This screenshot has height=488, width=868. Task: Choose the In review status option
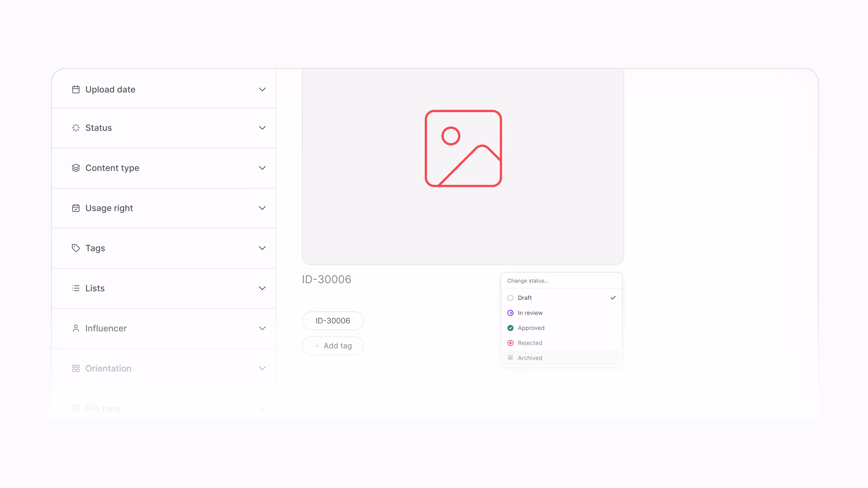click(530, 313)
